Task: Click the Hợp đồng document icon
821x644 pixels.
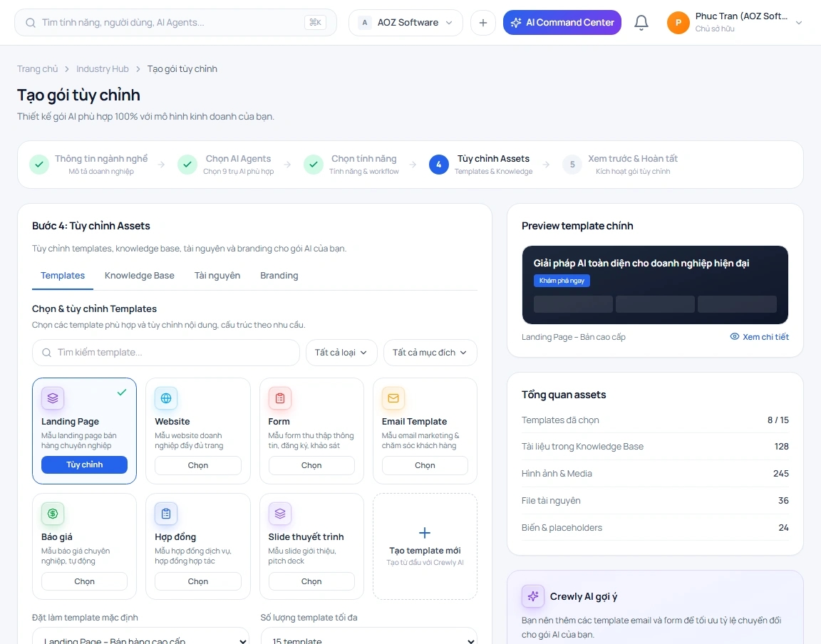Action: point(166,514)
